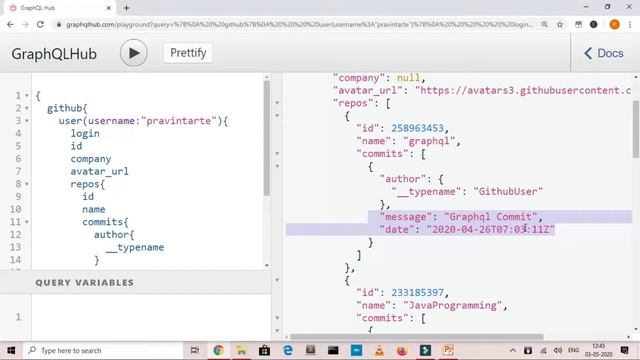Open the notifications action center
Image resolution: width=640 pixels, height=360 pixels.
click(624, 350)
